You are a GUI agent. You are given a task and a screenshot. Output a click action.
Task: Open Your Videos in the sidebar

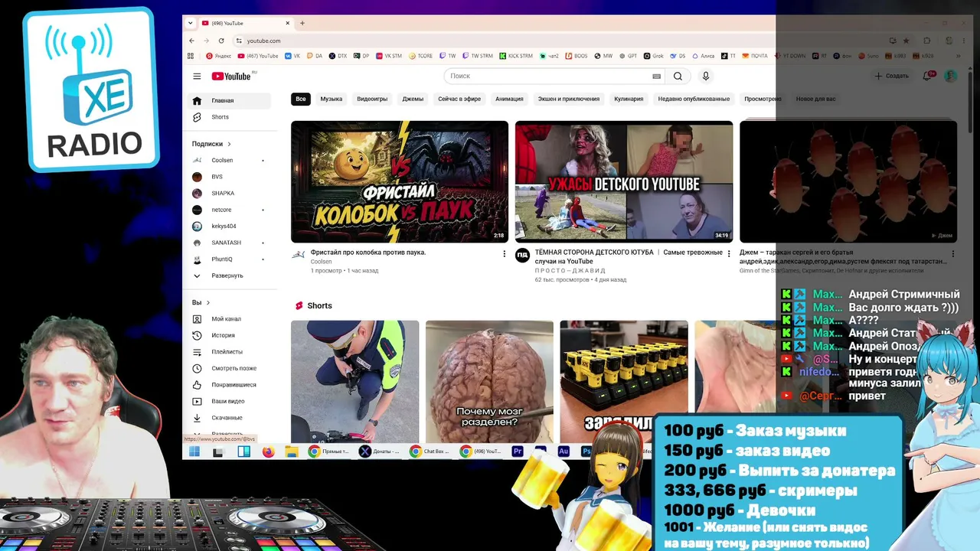[x=229, y=401]
